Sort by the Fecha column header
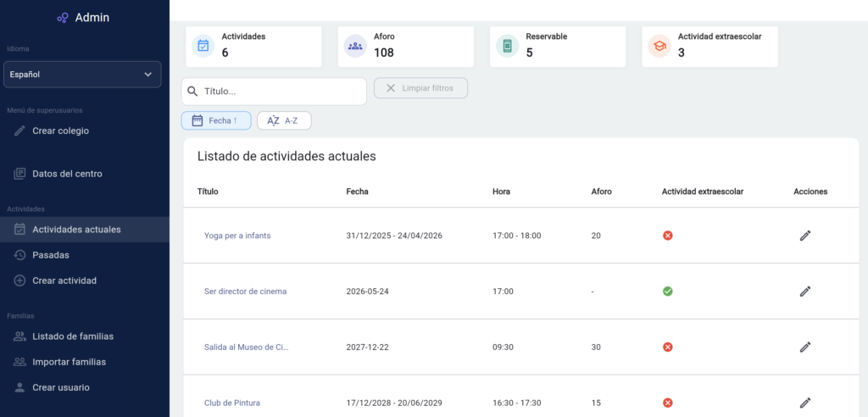868x417 pixels. 357,192
